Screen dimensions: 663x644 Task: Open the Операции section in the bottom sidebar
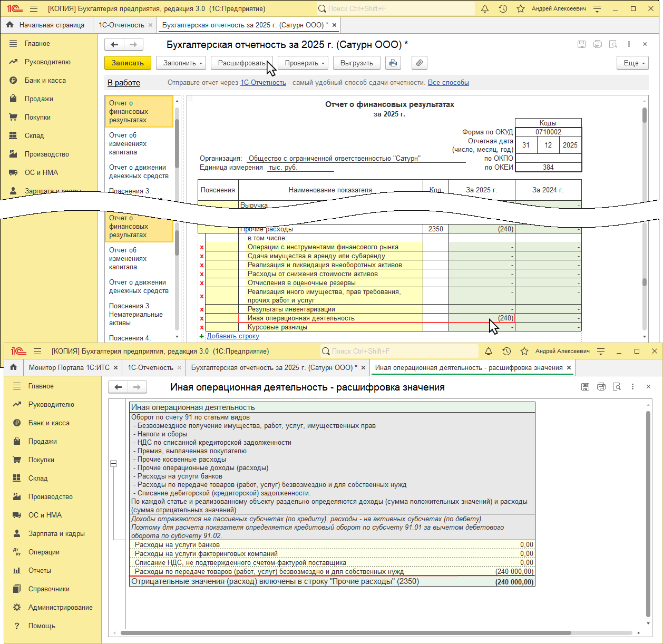tap(53, 552)
